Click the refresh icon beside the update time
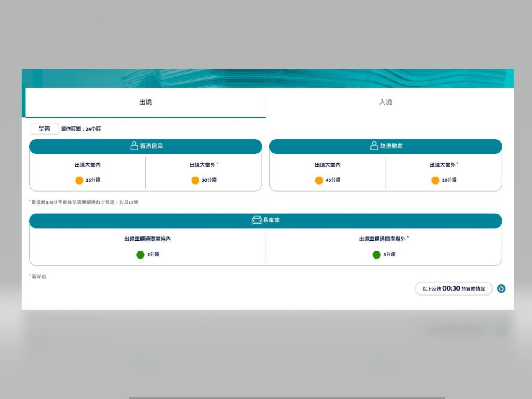The height and width of the screenshot is (399, 532). pos(501,288)
